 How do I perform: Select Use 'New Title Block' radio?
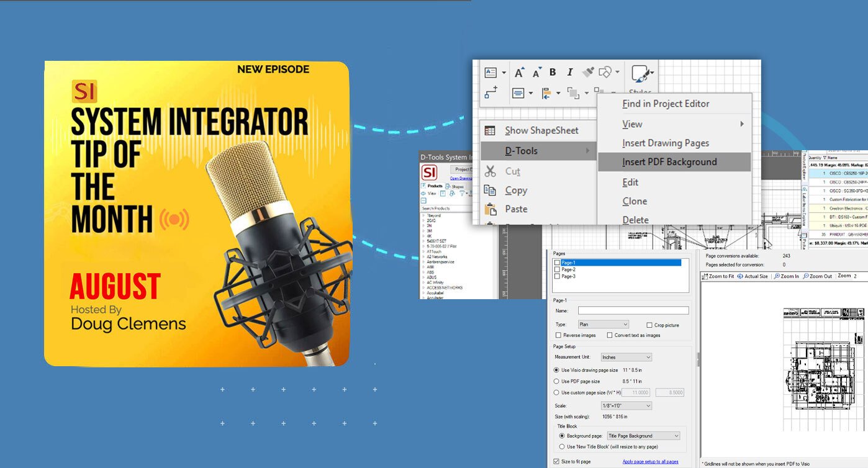pyautogui.click(x=562, y=446)
